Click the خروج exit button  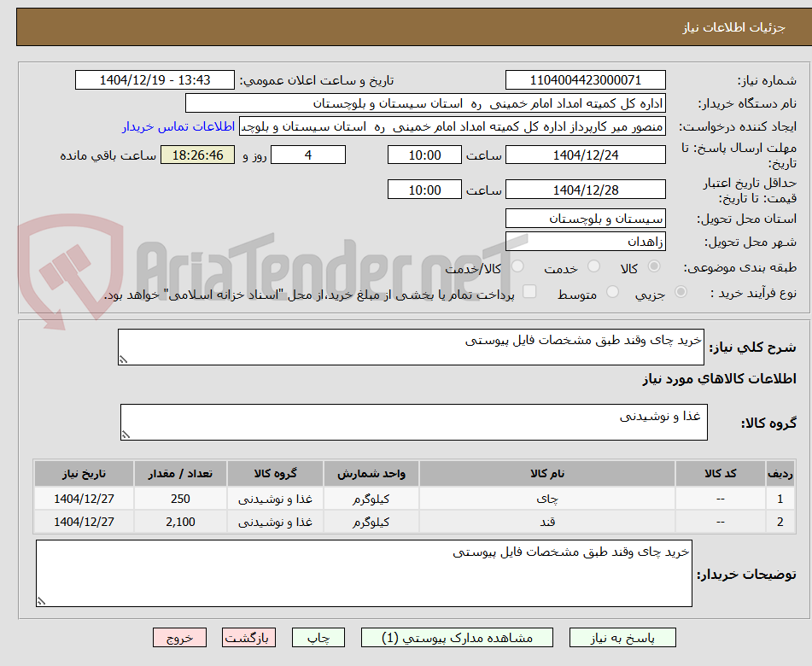179,638
